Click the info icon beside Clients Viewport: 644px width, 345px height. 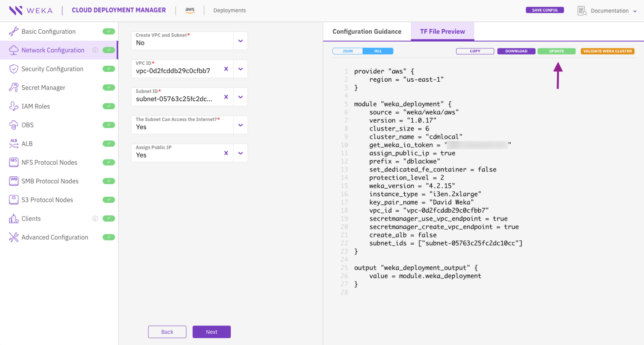pos(95,219)
